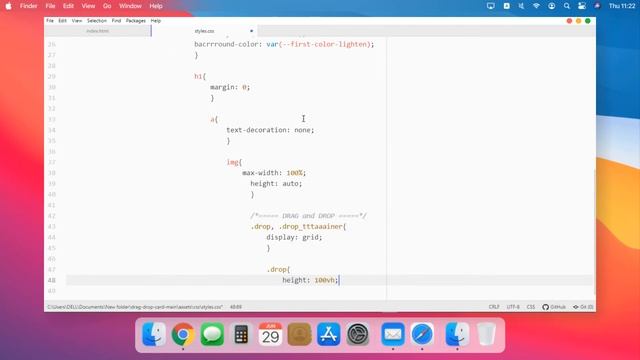This screenshot has width=640, height=360.
Task: Open the second Finder icon beside Trash
Action: [x=457, y=334]
